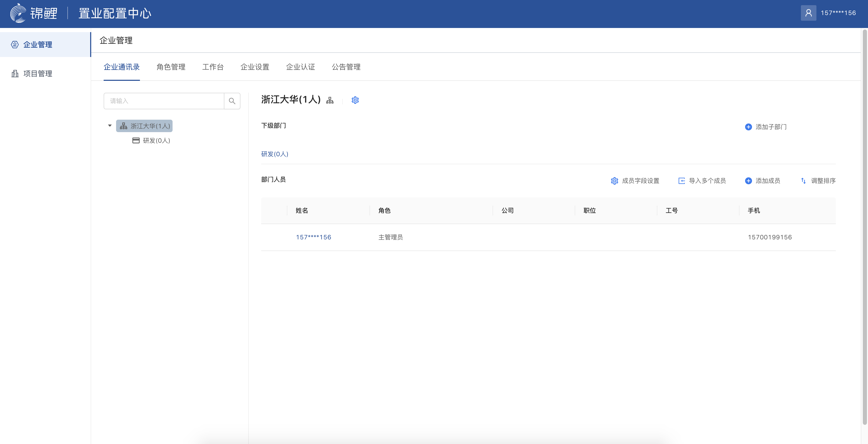Click the 置业配置中心 header title
868x444 pixels.
(115, 13)
